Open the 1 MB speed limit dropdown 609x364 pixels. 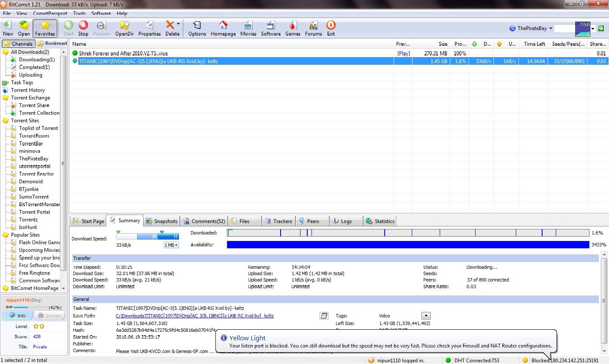tap(171, 245)
